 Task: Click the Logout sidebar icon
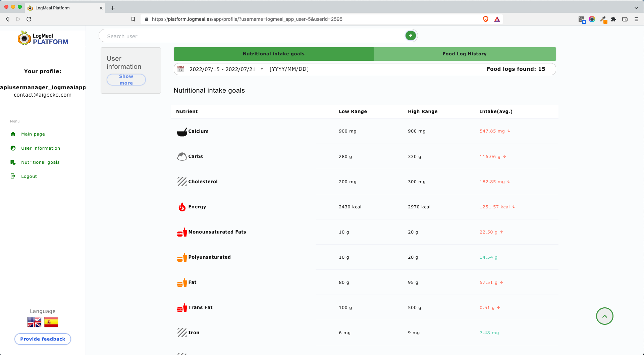[x=13, y=176]
